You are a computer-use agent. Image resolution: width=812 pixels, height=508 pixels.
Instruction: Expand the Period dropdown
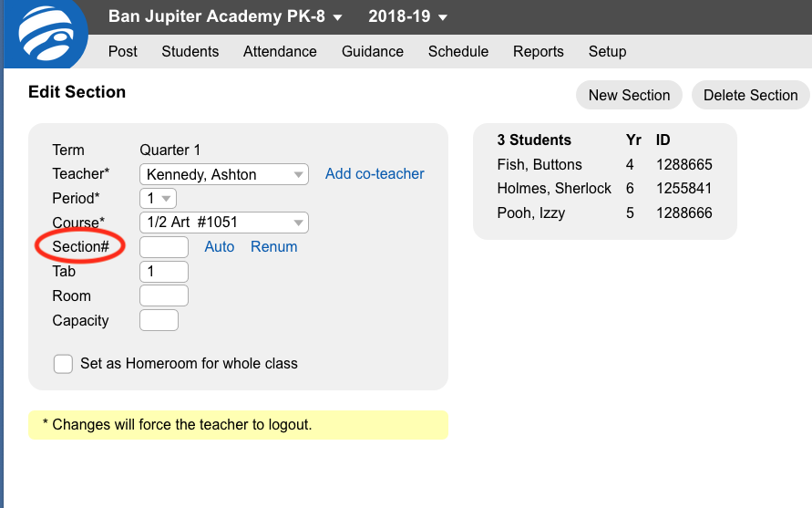158,198
